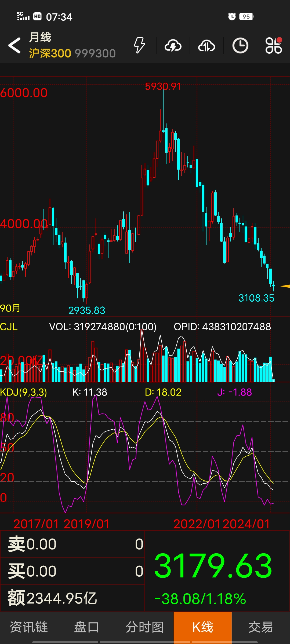Tap the KDJ(9,3,3) indicator label
Image resolution: width=290 pixels, height=644 pixels.
tap(24, 392)
